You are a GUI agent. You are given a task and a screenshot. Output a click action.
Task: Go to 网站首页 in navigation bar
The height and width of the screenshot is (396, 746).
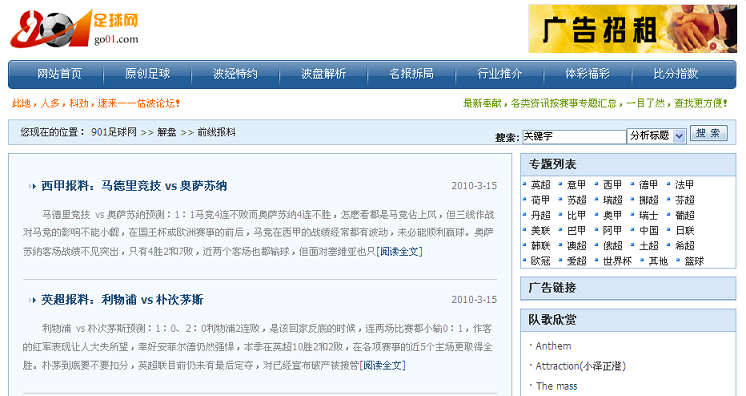[x=59, y=74]
